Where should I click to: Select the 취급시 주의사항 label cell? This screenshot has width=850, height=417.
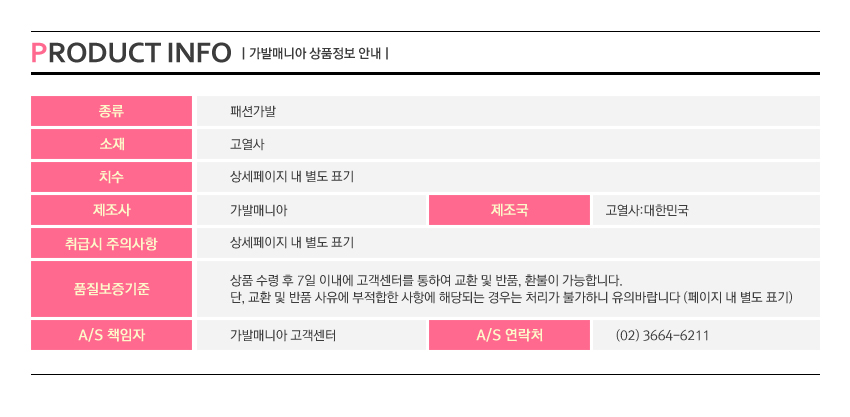coord(111,243)
